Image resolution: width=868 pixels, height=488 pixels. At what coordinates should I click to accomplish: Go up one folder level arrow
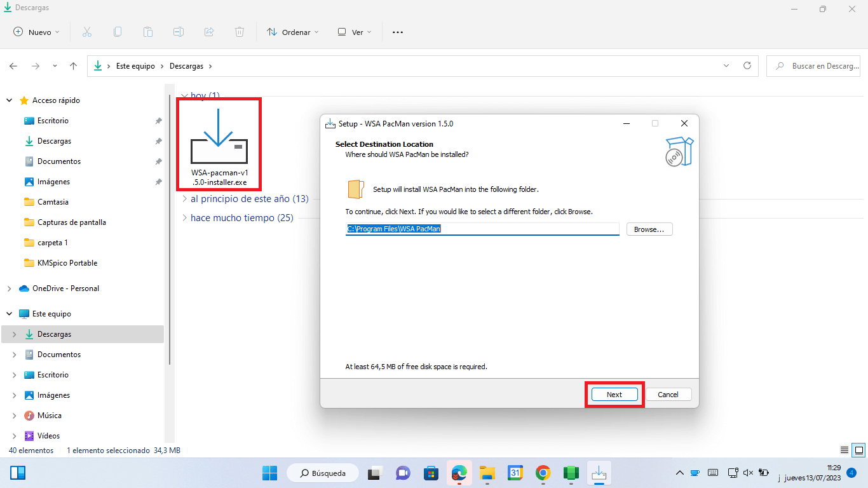tap(74, 66)
